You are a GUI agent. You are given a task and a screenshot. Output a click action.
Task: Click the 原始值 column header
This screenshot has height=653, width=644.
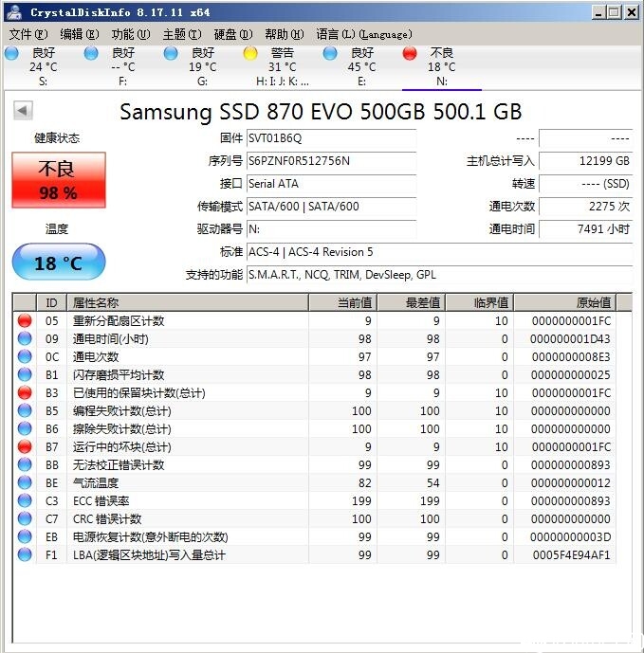564,302
